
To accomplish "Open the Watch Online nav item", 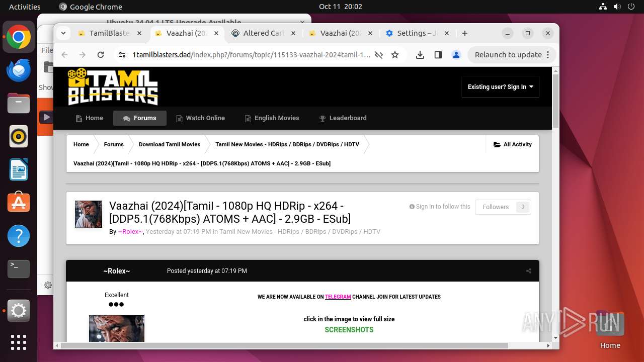I will click(200, 118).
